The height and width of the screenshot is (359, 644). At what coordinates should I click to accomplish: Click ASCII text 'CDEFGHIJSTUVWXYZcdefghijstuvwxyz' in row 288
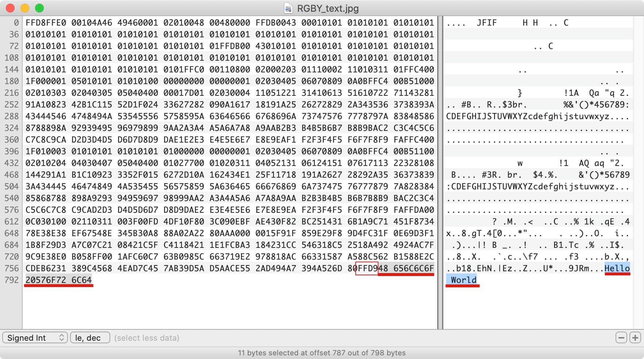[528, 116]
